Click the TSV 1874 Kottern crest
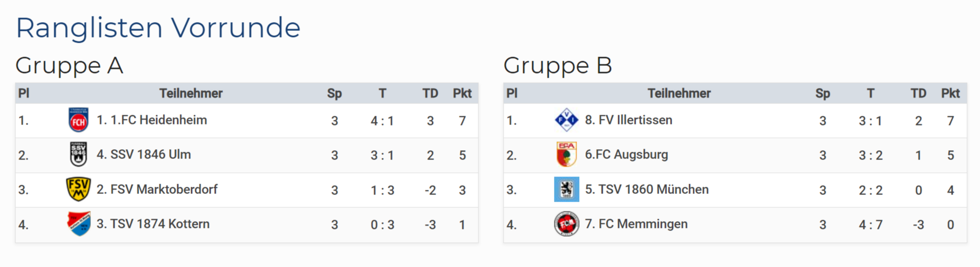The height and width of the screenshot is (267, 980). pos(79,224)
